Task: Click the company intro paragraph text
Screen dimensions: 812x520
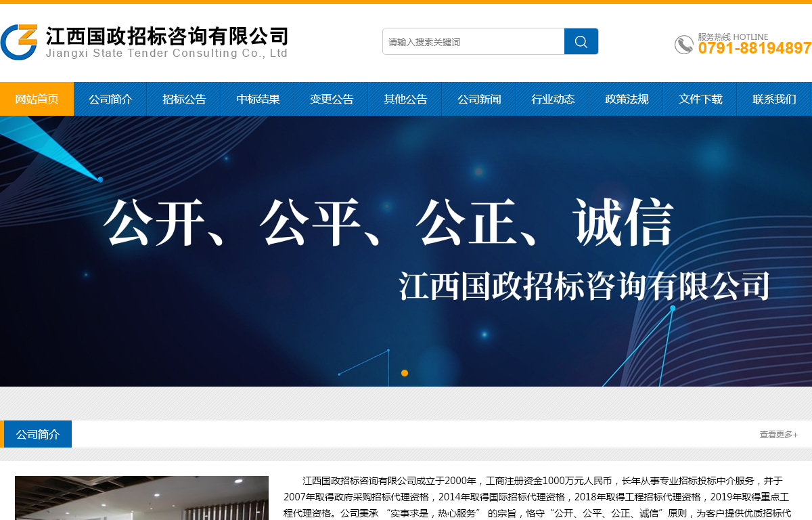Action: pos(536,497)
